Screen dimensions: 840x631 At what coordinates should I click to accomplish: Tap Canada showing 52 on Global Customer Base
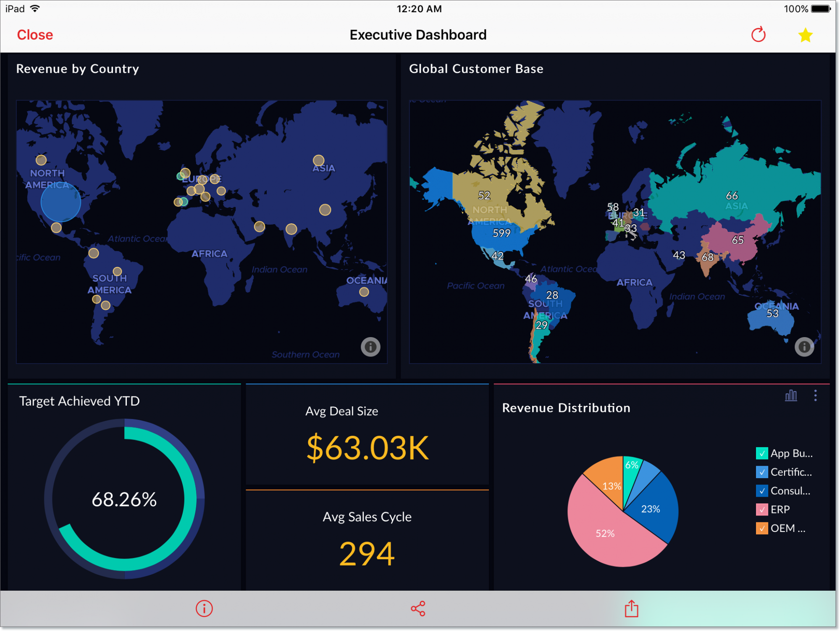pyautogui.click(x=484, y=196)
